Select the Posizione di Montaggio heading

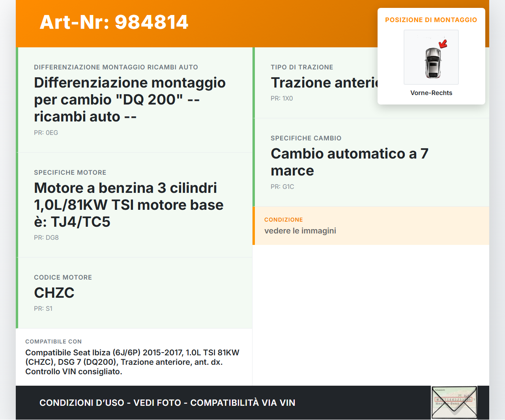pos(431,20)
